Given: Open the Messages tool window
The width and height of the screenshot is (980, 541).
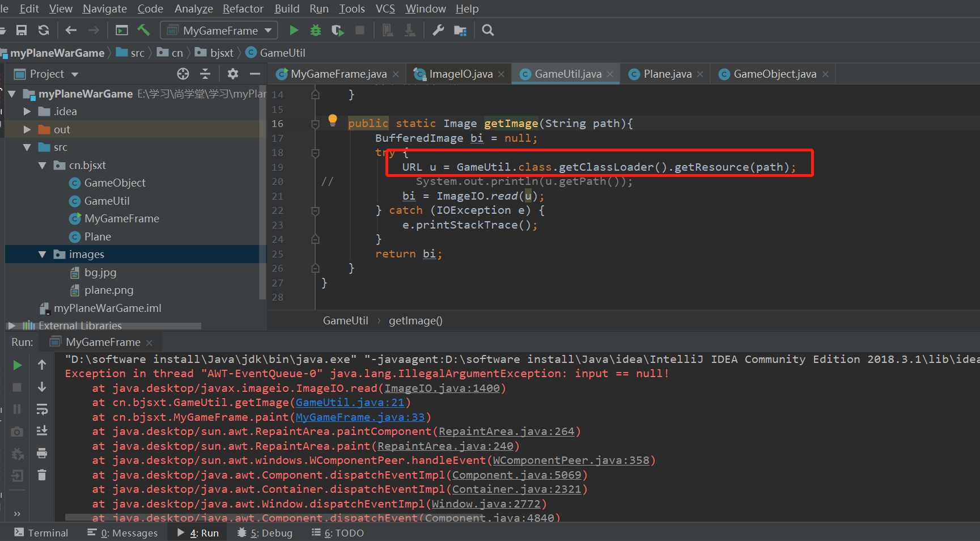Looking at the screenshot, I should coord(122,533).
